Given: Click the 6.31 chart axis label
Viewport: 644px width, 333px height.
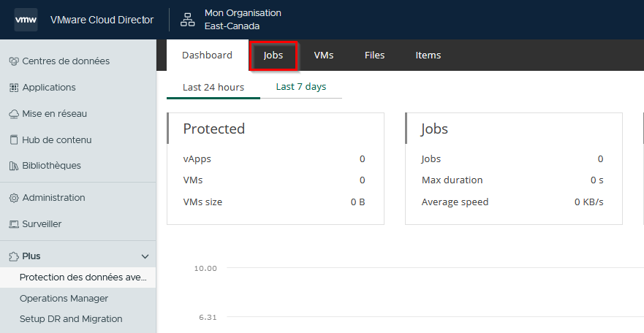Looking at the screenshot, I should tap(208, 317).
